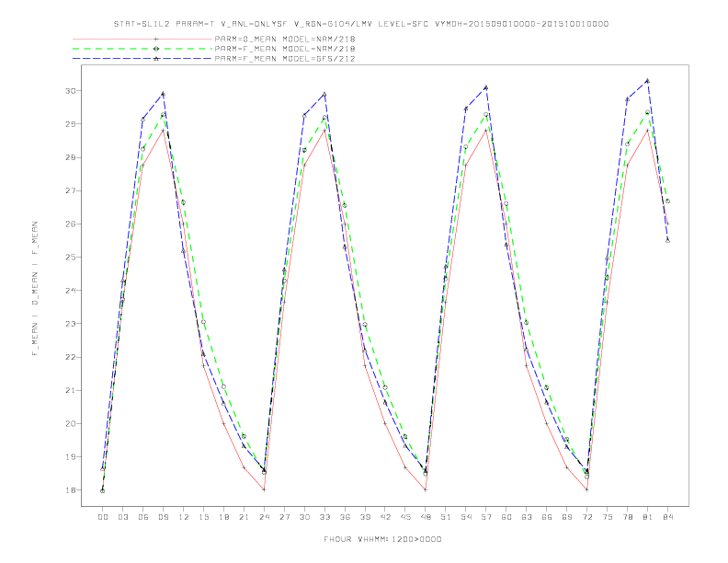
Task: Click y-axis tick label 20
Action: click(x=70, y=424)
